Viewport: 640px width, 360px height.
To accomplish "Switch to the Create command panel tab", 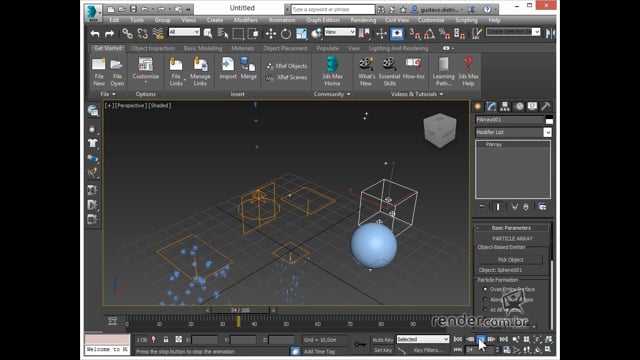I will point(478,107).
